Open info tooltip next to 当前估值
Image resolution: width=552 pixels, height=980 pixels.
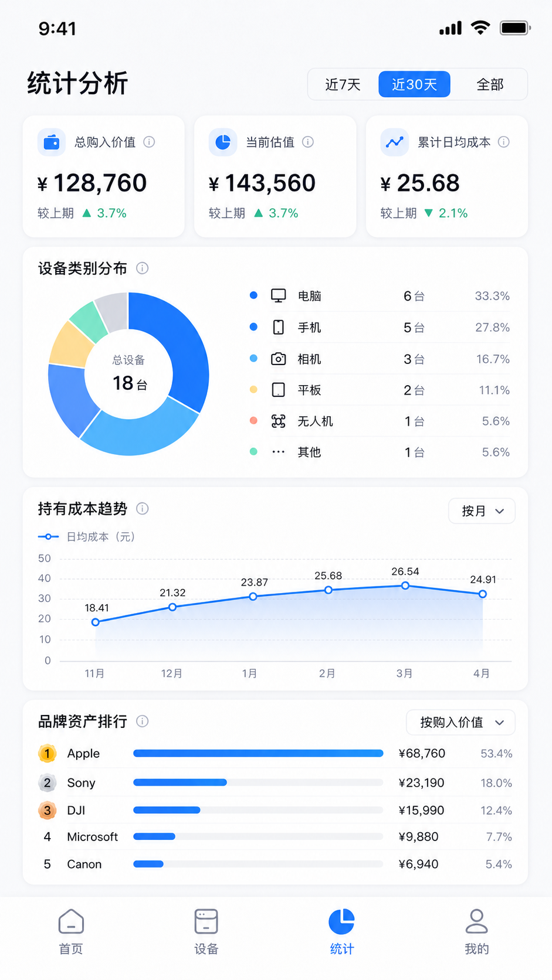point(308,142)
